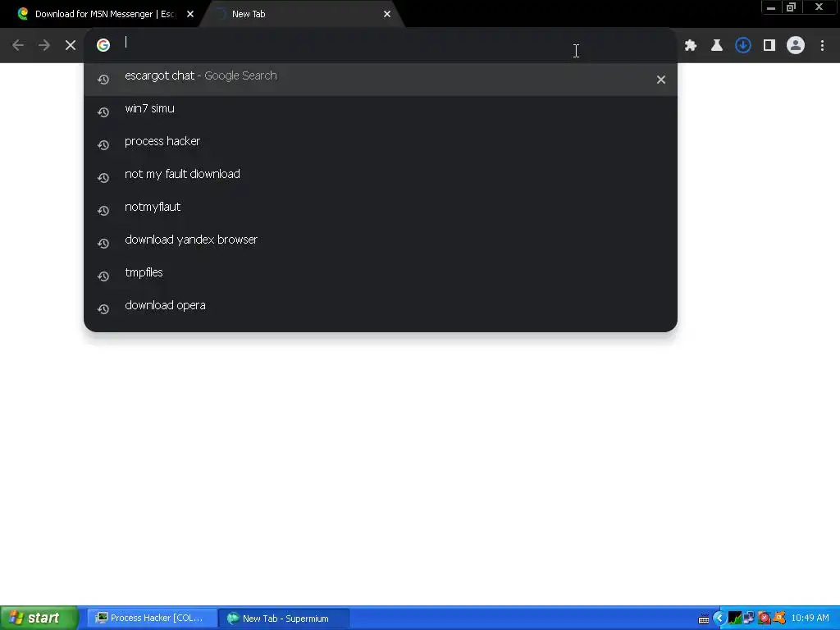840x630 pixels.
Task: Select the download opera suggestion
Action: click(x=381, y=308)
